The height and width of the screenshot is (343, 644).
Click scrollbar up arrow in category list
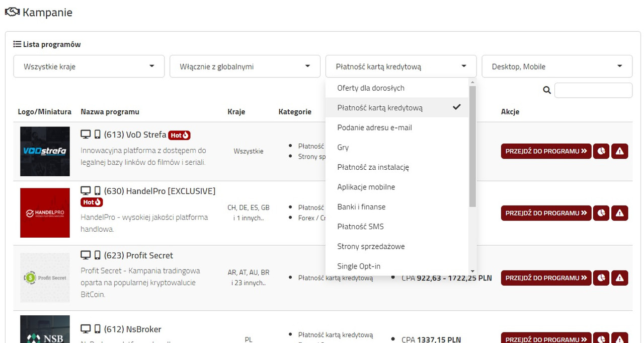472,82
